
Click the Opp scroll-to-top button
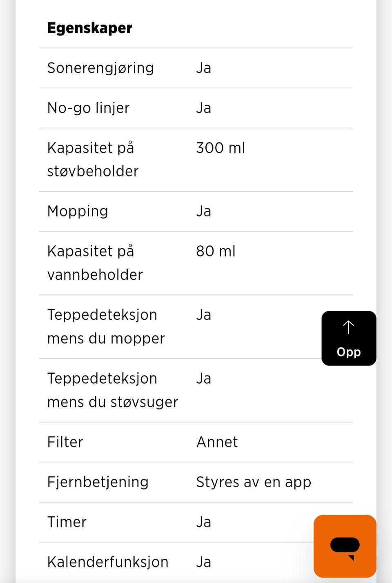349,338
